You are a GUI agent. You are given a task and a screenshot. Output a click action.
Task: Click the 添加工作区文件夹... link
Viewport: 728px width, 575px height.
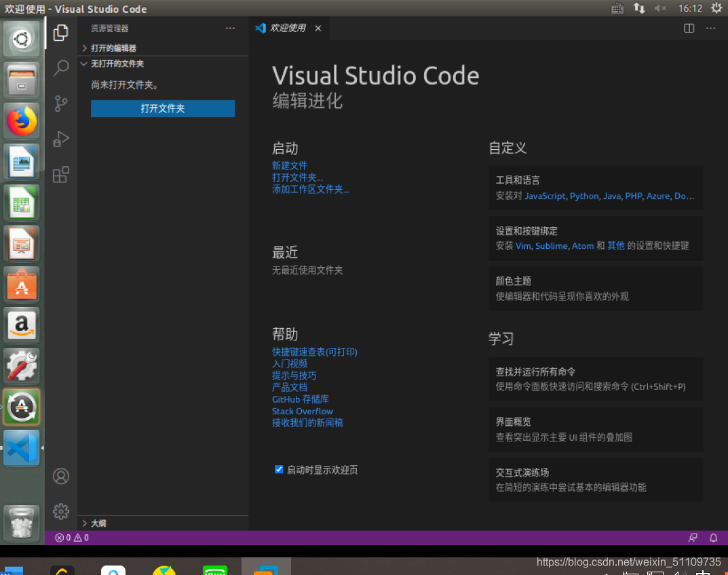(311, 189)
